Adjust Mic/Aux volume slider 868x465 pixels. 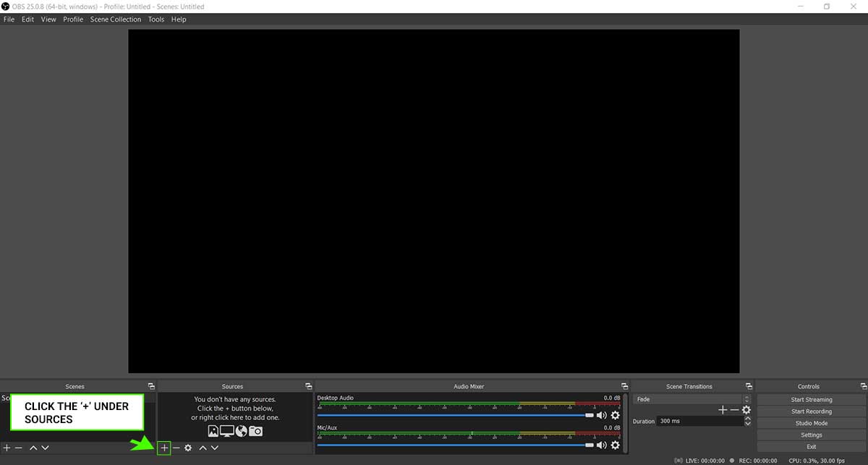point(455,445)
